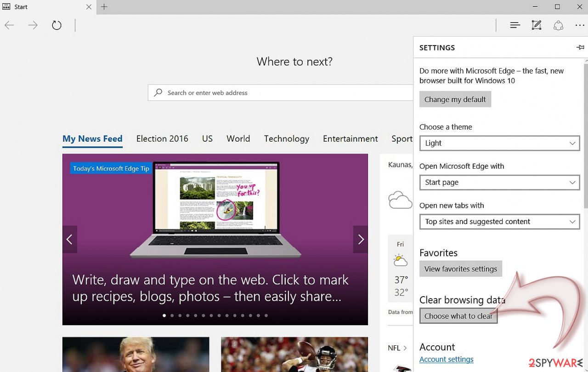This screenshot has height=372, width=588.
Task: Open a new tab with plus icon
Action: [104, 7]
